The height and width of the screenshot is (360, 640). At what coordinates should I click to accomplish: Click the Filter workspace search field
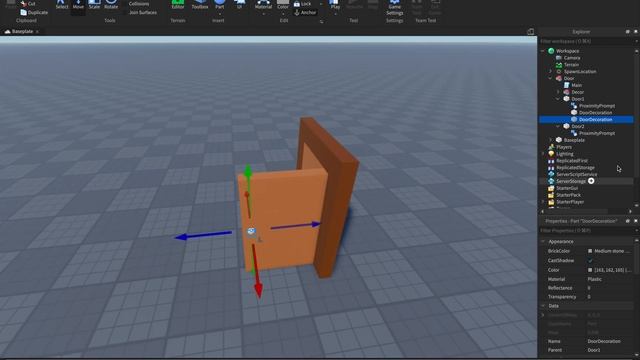(x=586, y=41)
